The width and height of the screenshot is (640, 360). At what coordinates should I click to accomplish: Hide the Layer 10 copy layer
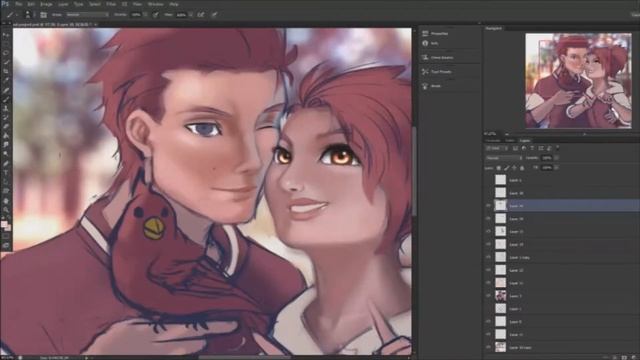point(488,347)
